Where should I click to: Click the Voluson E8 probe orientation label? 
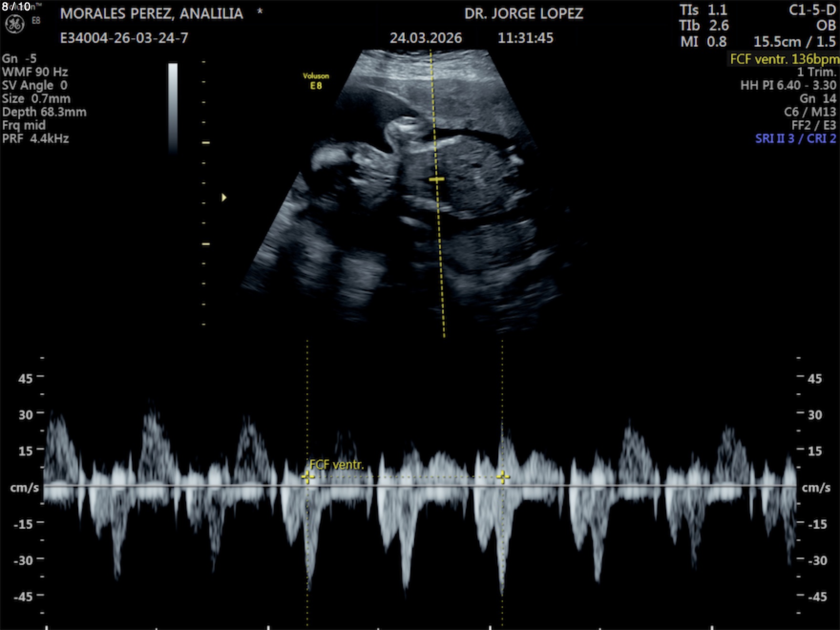click(x=315, y=81)
